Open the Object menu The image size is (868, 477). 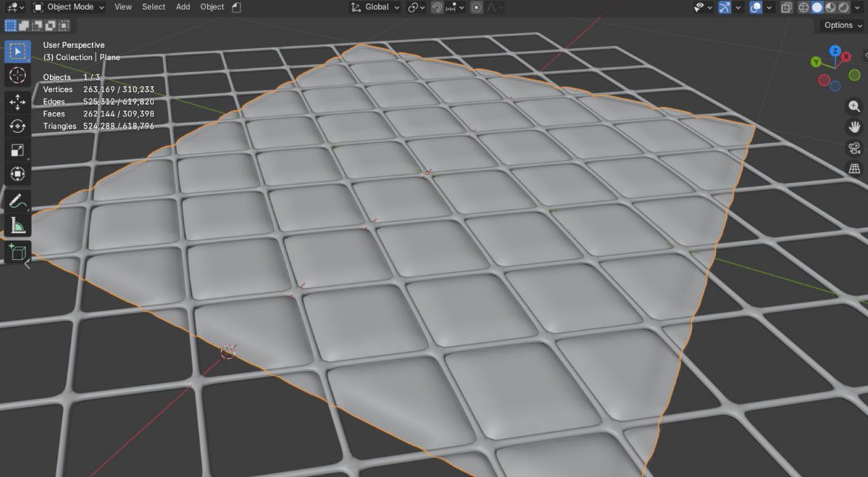point(212,7)
